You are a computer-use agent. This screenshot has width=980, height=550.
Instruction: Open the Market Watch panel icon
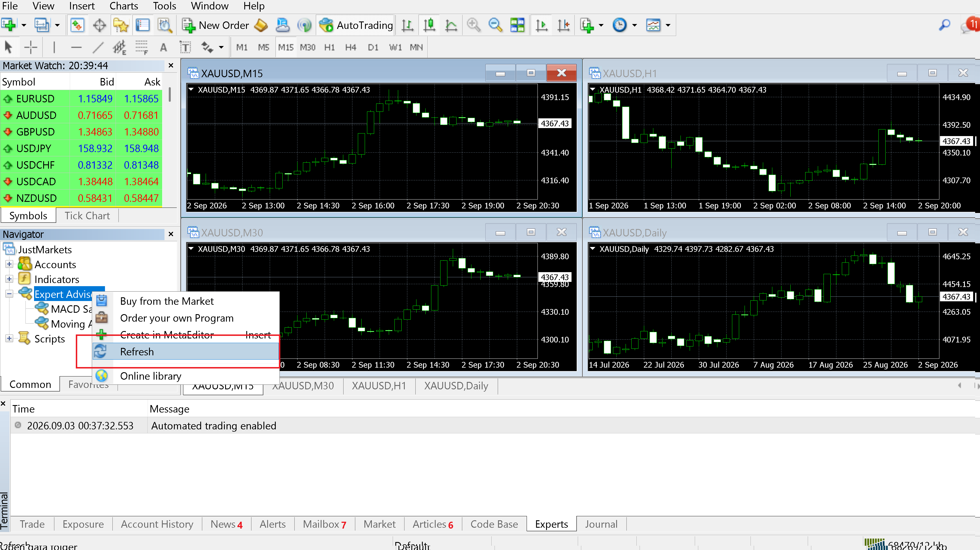pos(77,25)
